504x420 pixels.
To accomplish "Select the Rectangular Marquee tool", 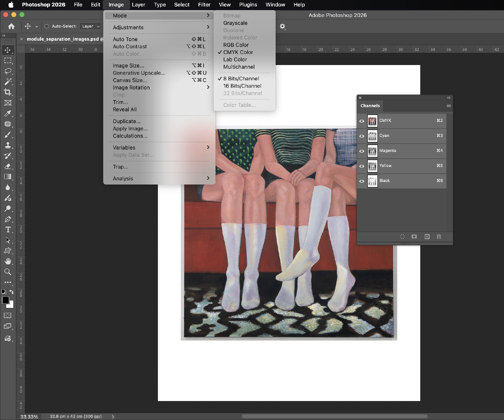I will point(8,61).
